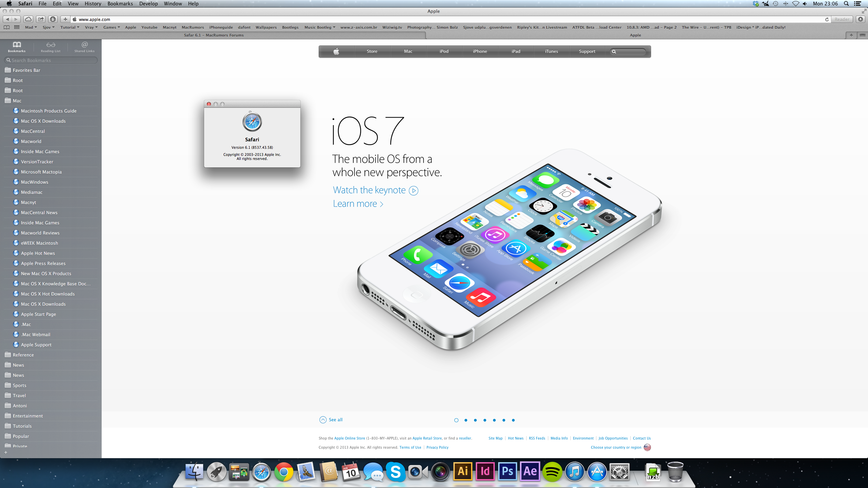Go forward with the Safari forward arrow
Screen dimensions: 868x488
point(16,19)
